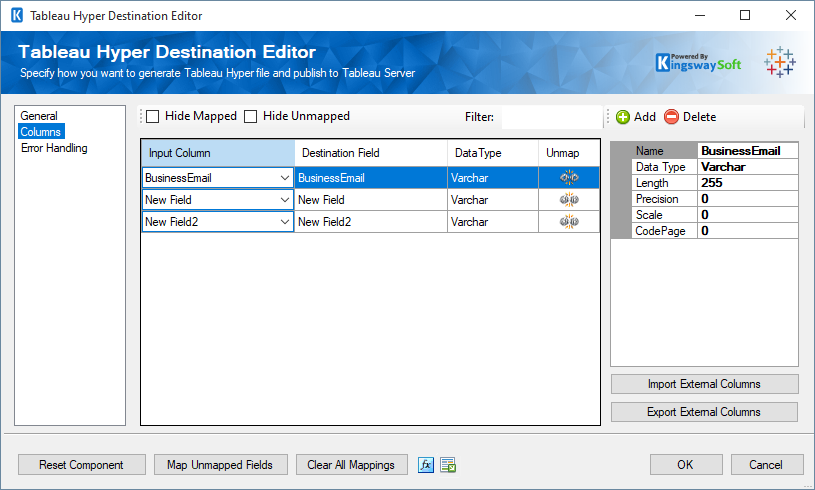Click the Unmap column header
The height and width of the screenshot is (490, 815).
(569, 153)
